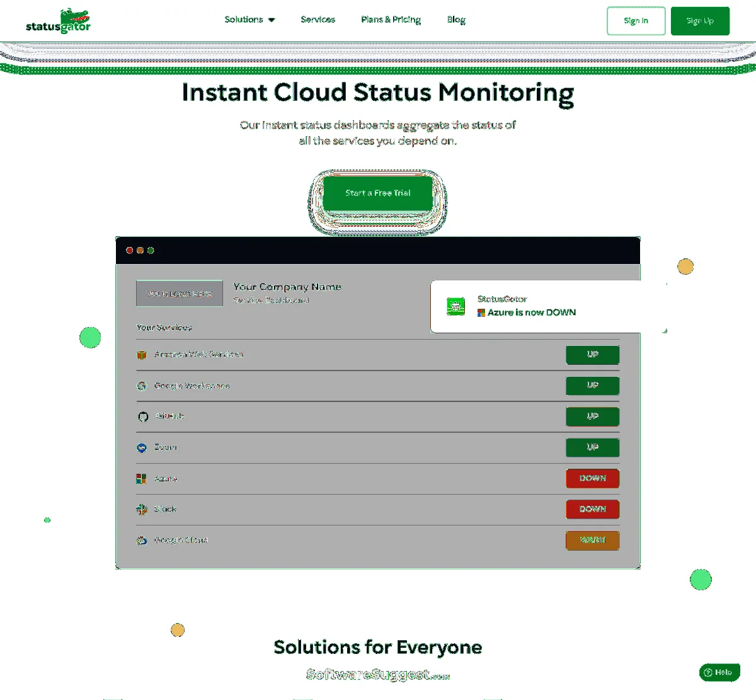
Task: Expand the Solutions dropdown menu
Action: (249, 20)
